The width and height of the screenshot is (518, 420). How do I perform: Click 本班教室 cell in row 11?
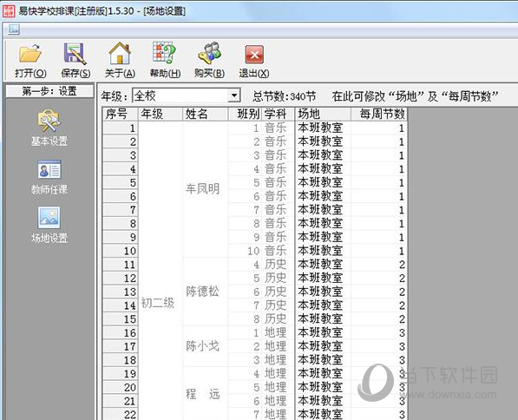(323, 265)
